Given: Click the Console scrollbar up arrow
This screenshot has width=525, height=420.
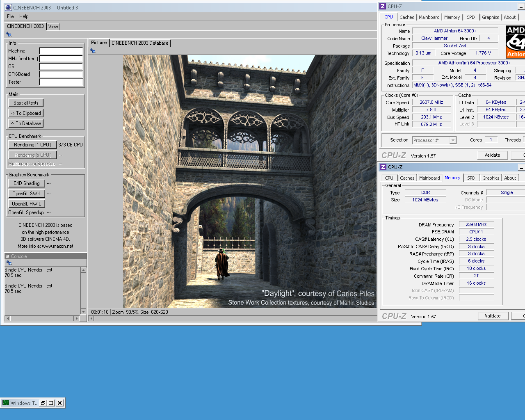Looking at the screenshot, I should coord(84,270).
